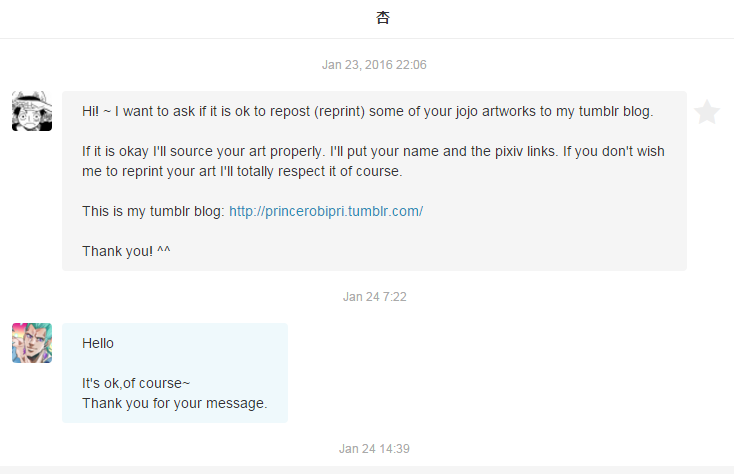Click the grey bar below the last timestamp
This screenshot has height=474, width=734.
(367, 470)
